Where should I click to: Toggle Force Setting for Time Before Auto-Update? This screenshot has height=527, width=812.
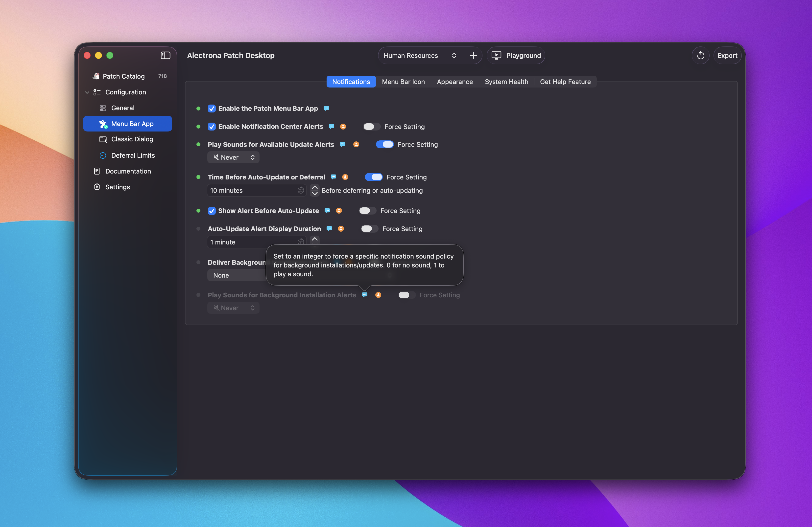point(374,177)
